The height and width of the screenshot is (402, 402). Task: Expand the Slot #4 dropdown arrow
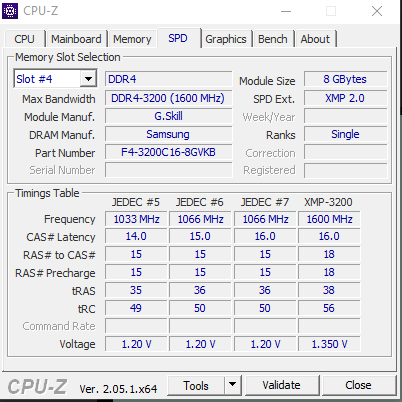click(88, 79)
